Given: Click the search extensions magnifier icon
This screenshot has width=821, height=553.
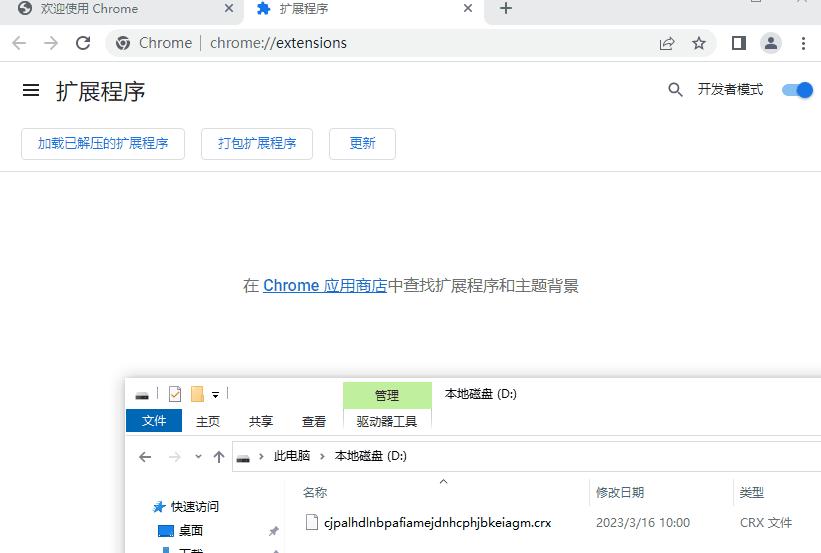Looking at the screenshot, I should (x=675, y=90).
